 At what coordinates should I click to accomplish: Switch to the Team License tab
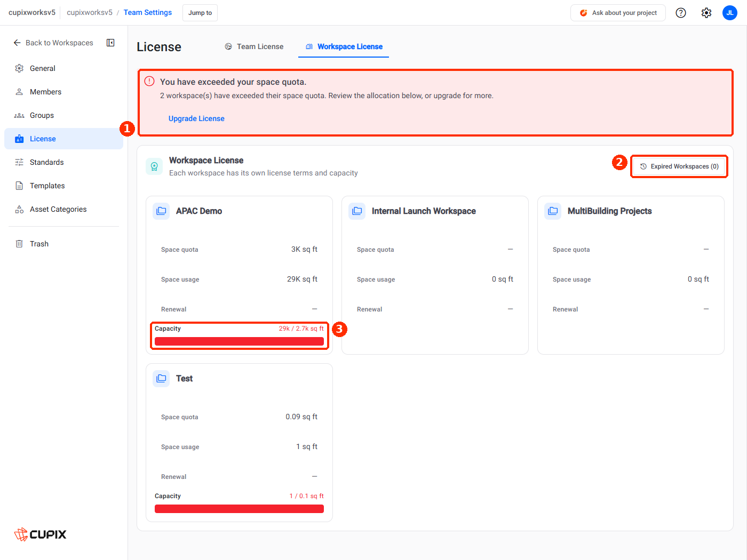pos(254,46)
